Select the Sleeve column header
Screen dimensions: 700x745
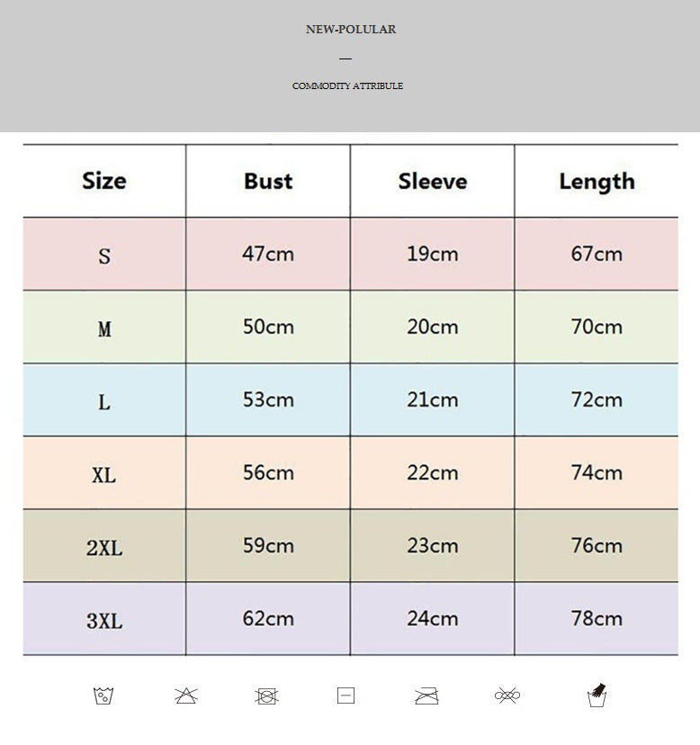tap(433, 181)
